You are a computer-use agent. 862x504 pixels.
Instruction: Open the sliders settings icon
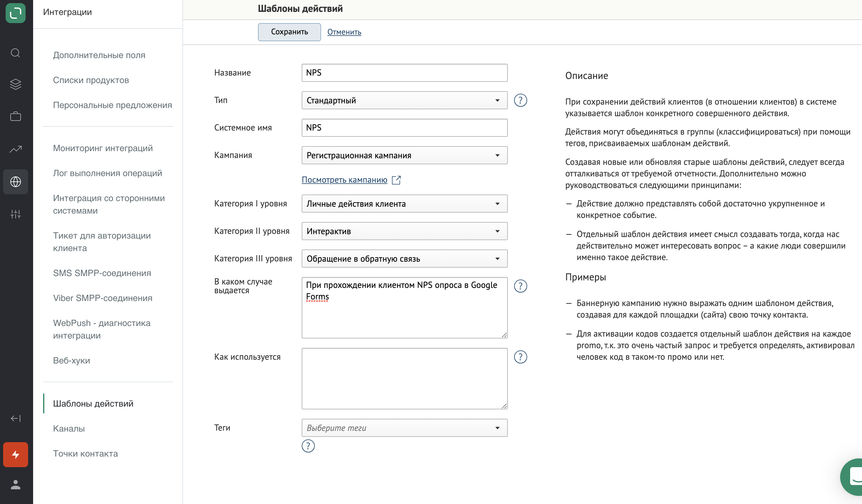coord(15,215)
